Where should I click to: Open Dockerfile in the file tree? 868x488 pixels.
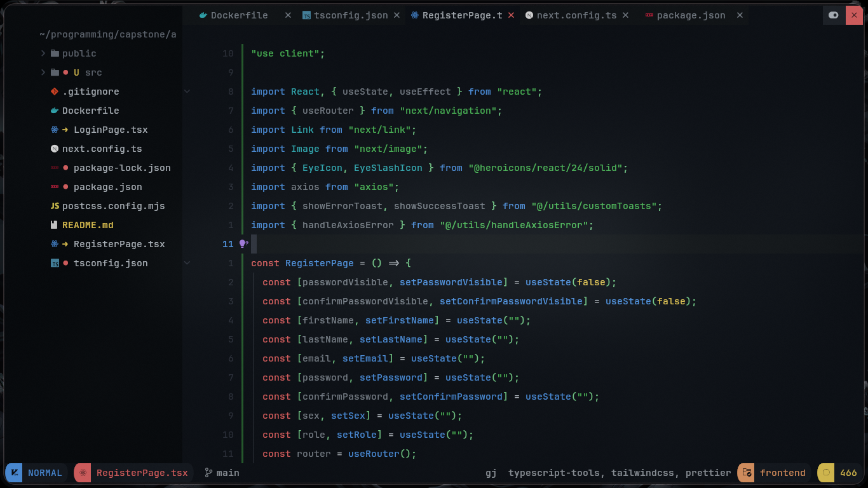pyautogui.click(x=91, y=111)
